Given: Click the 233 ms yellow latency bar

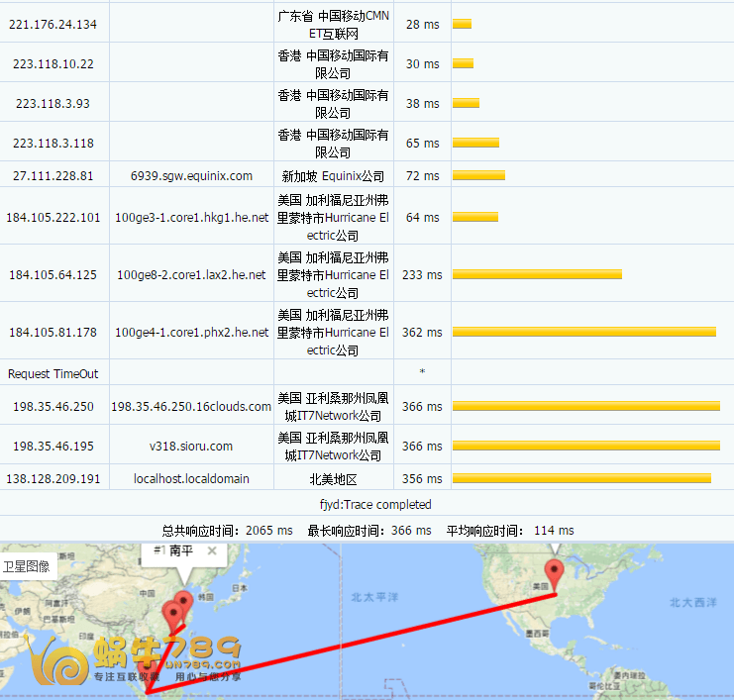Looking at the screenshot, I should (537, 275).
